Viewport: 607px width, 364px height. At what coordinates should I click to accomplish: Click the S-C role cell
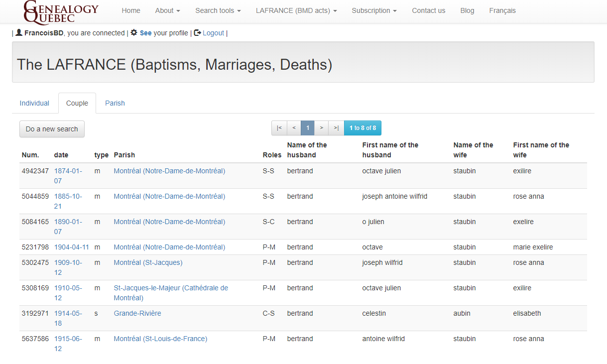268,222
